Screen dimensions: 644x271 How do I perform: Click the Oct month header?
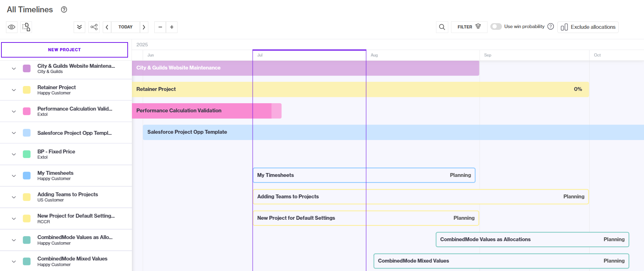tap(597, 55)
